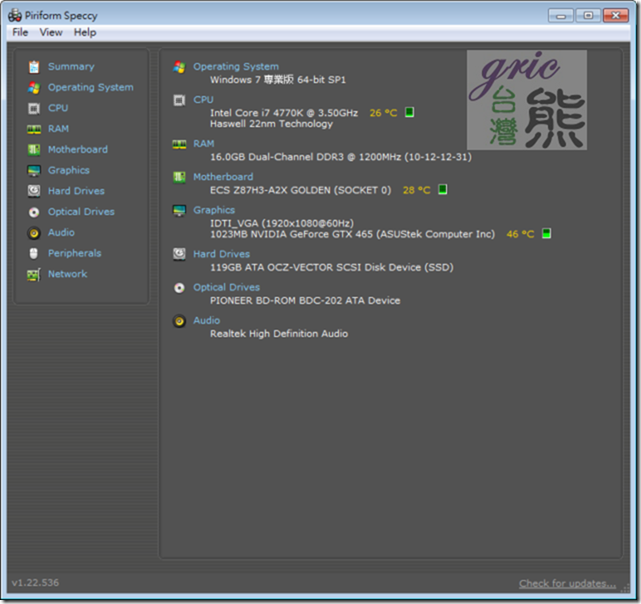Open the Graphics heading link in summary
Screen dimensions: 641x604
click(214, 210)
